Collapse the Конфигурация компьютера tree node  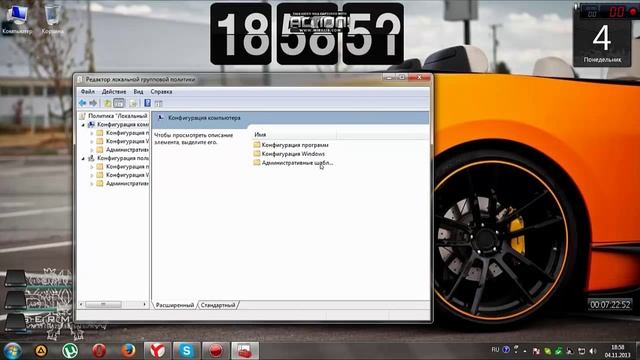[83, 124]
